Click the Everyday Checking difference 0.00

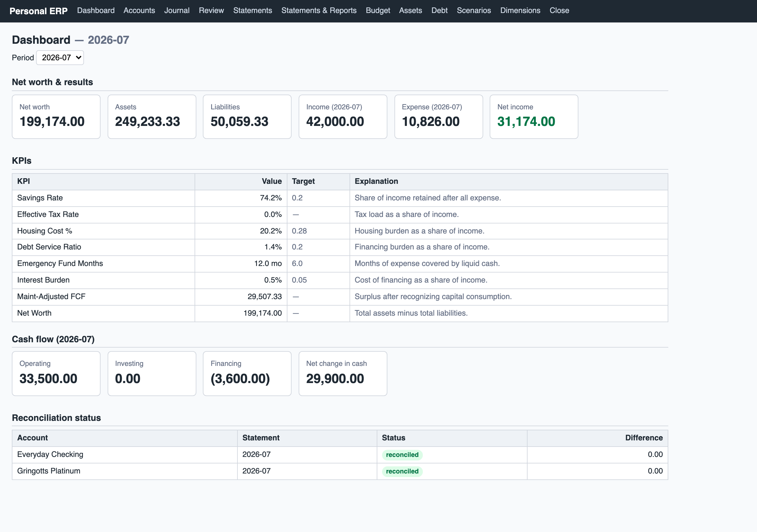[x=655, y=455]
